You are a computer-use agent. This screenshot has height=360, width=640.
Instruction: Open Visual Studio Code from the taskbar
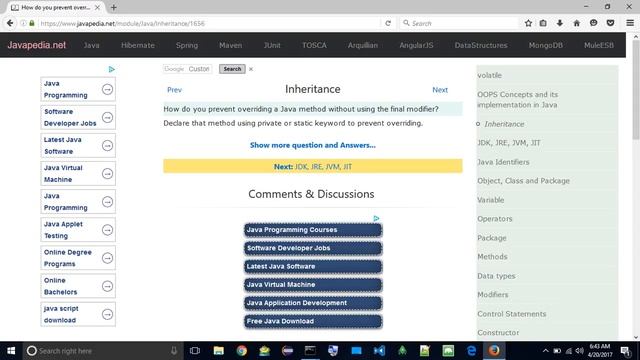[x=379, y=351]
